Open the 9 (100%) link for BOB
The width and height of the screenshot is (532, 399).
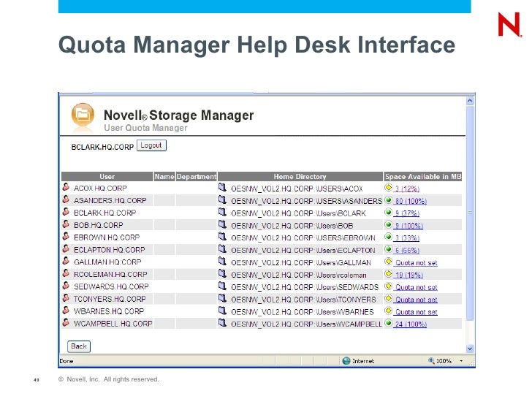click(x=408, y=226)
